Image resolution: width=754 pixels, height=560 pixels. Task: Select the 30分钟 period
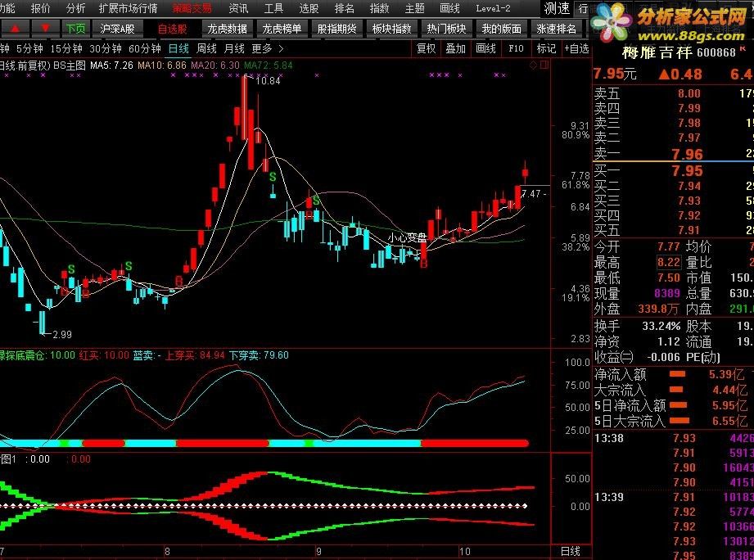106,48
